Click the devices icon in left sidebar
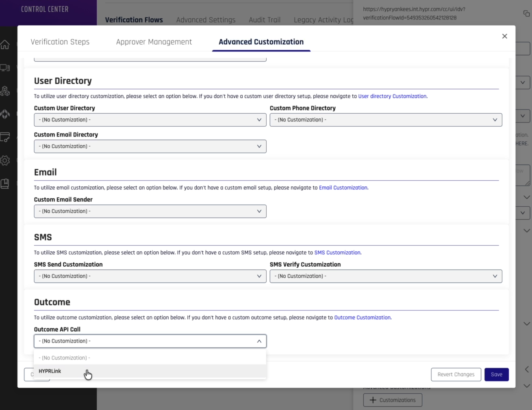The width and height of the screenshot is (532, 410). click(x=5, y=68)
